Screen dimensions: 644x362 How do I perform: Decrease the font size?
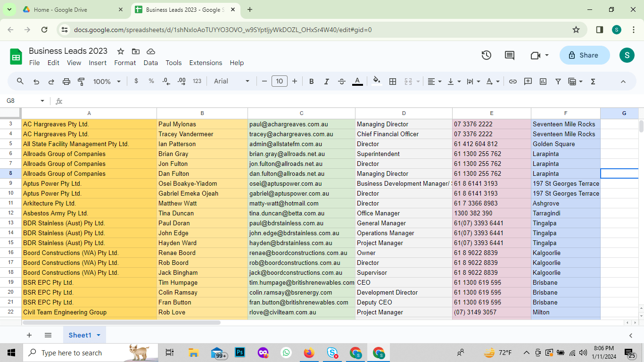pyautogui.click(x=264, y=82)
